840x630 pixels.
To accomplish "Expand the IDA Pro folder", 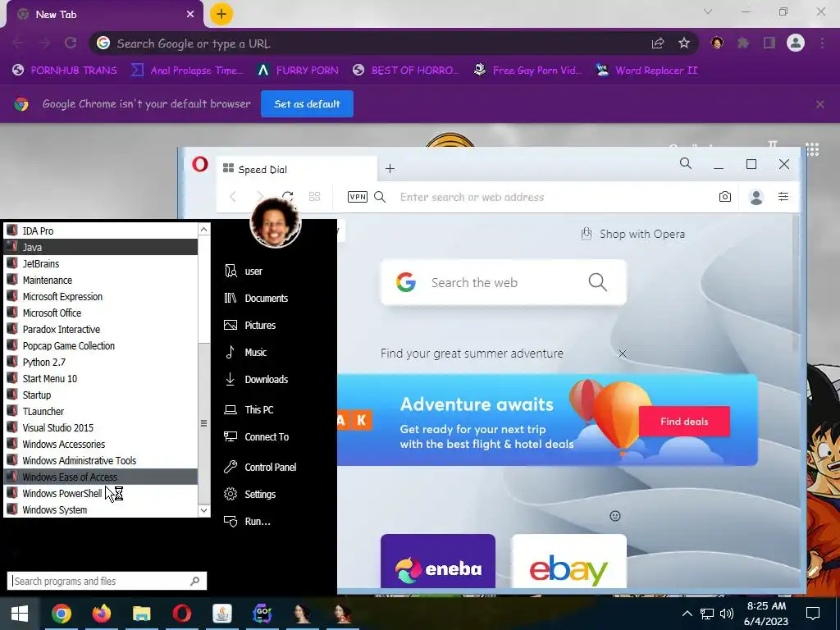I will point(101,231).
